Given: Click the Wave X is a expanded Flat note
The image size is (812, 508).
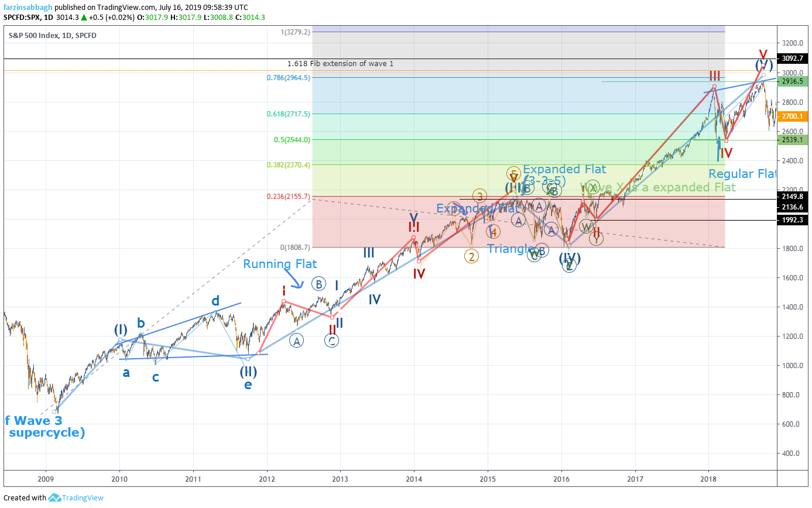Looking at the screenshot, I should click(x=657, y=187).
